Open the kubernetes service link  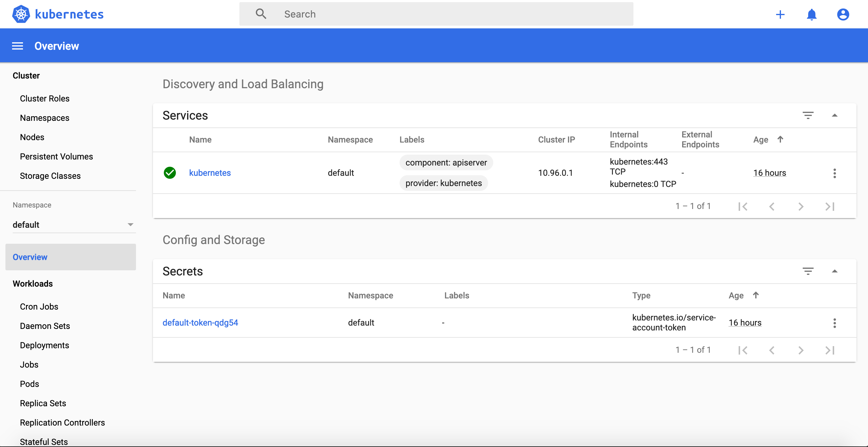coord(209,173)
